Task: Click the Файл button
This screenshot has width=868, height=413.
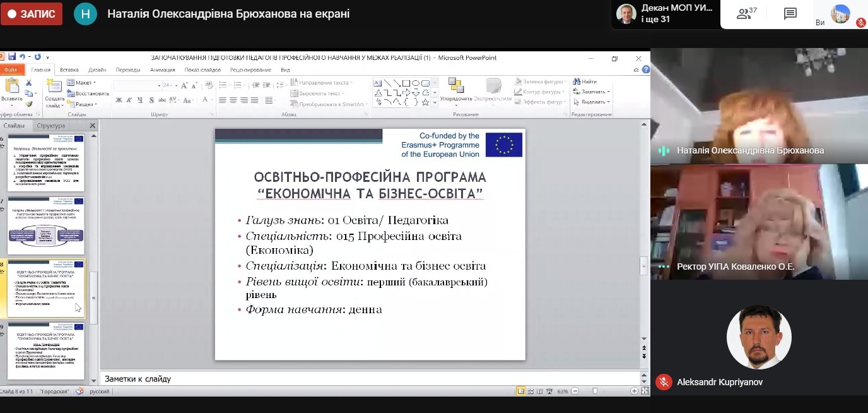Action: tap(11, 69)
